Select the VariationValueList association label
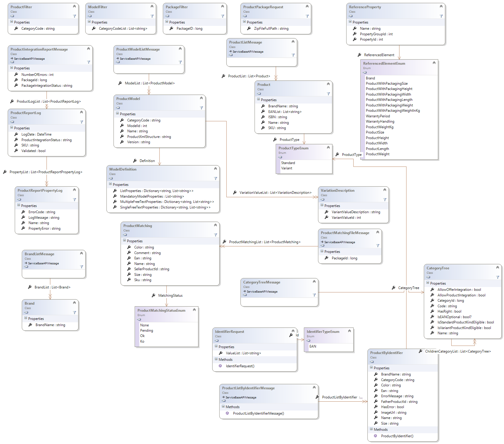 coord(275,193)
